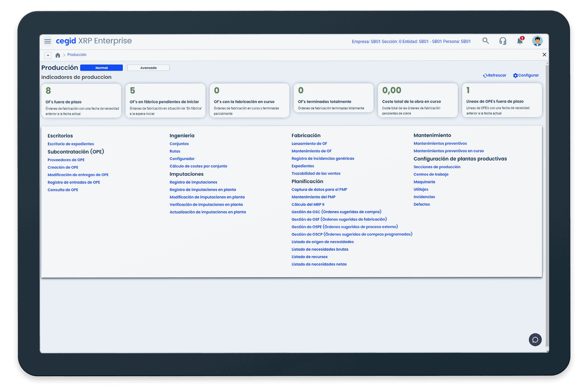Click the Refrescar refresh icon
This screenshot has height=388, width=588.
486,76
